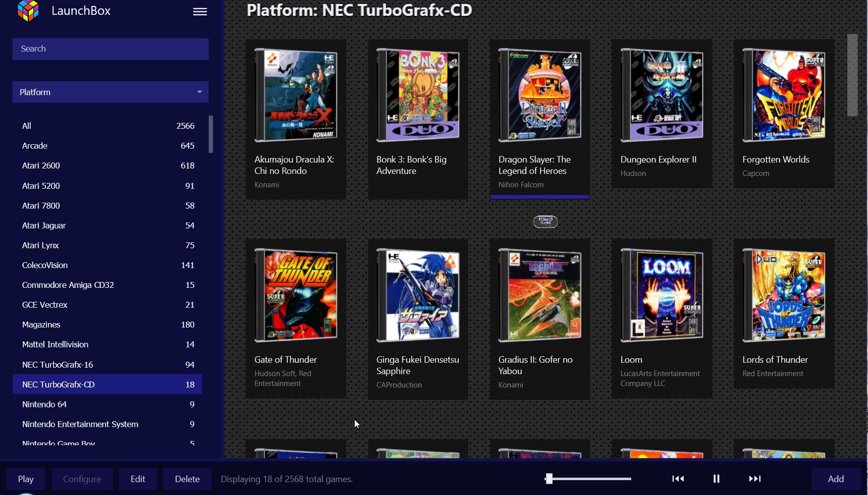This screenshot has height=495, width=868.
Task: Click the Add button
Action: [836, 479]
